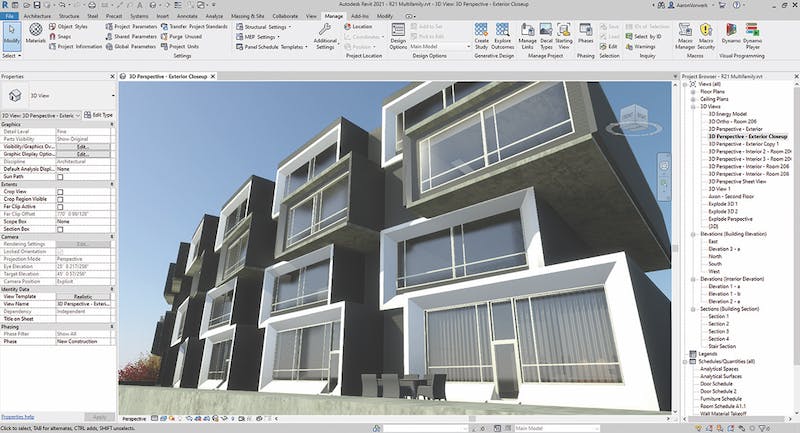
Task: Open the Properties help link
Action: click(17, 417)
